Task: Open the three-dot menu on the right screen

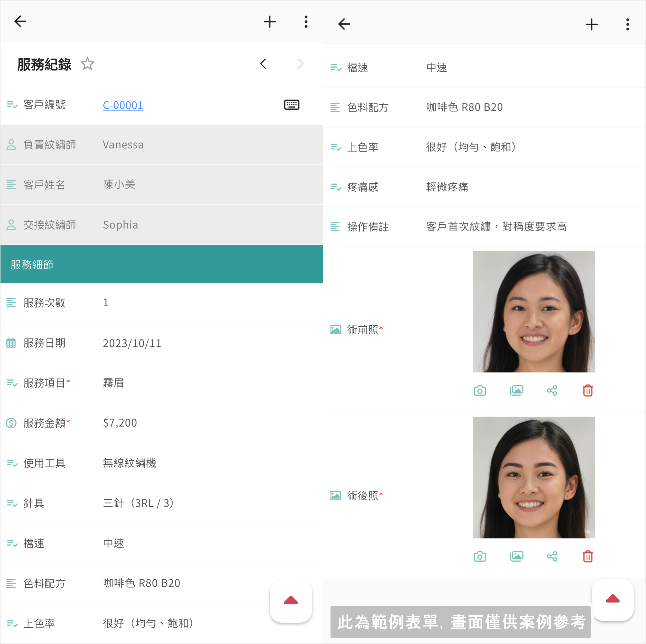Action: pos(628,24)
